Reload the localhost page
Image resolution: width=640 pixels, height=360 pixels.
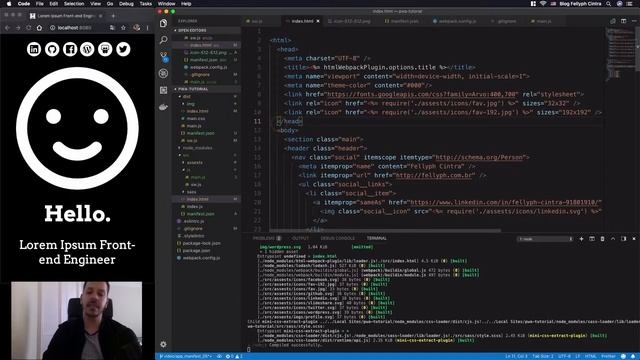(x=29, y=28)
